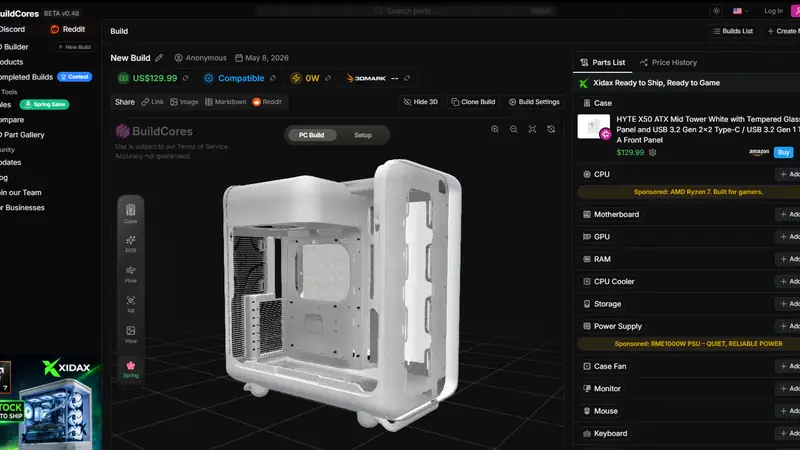Click the Spring Sales badge
Screen dimensions: 800x450
tap(44, 104)
